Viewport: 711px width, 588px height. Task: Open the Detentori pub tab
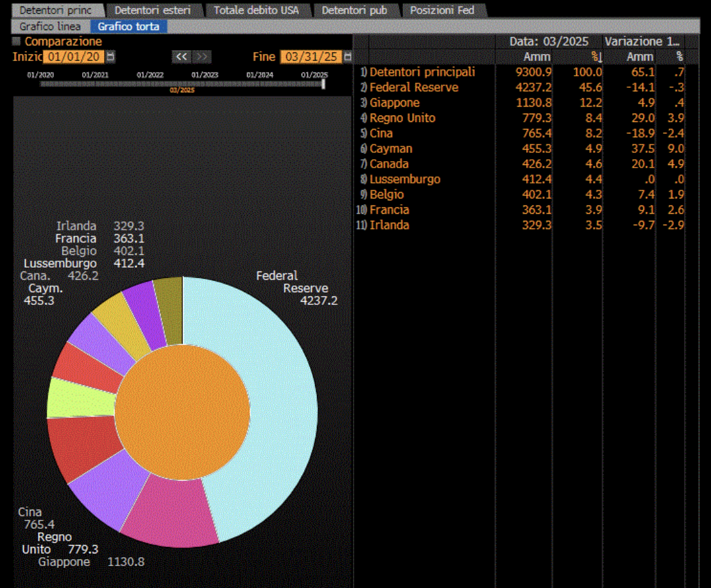(x=355, y=10)
